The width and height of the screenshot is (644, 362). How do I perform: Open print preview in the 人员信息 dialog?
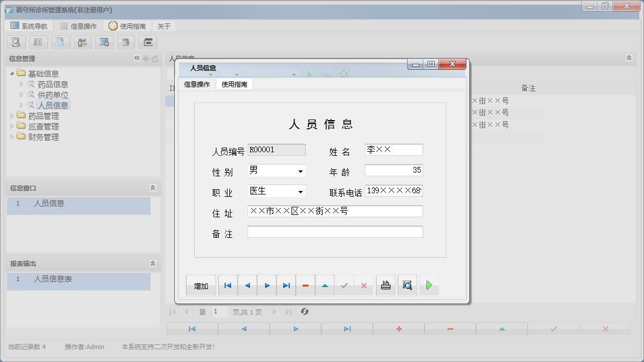(x=407, y=285)
